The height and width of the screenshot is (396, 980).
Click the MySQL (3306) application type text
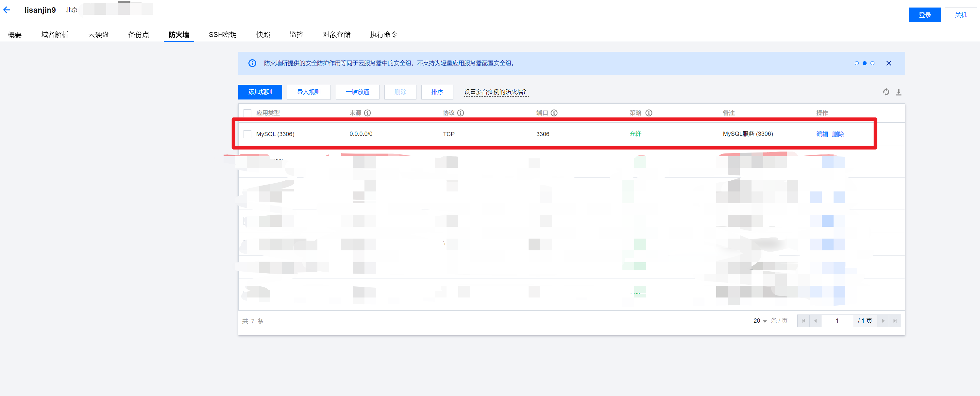point(275,134)
